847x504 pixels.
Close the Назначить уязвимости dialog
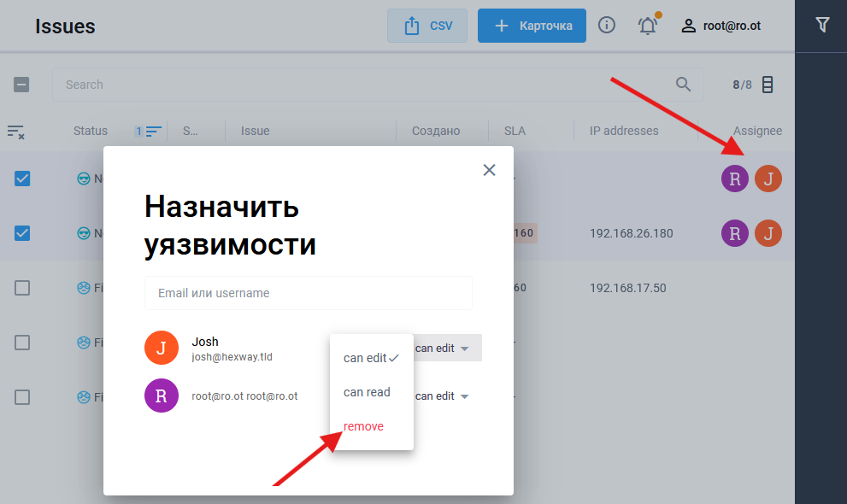click(489, 170)
